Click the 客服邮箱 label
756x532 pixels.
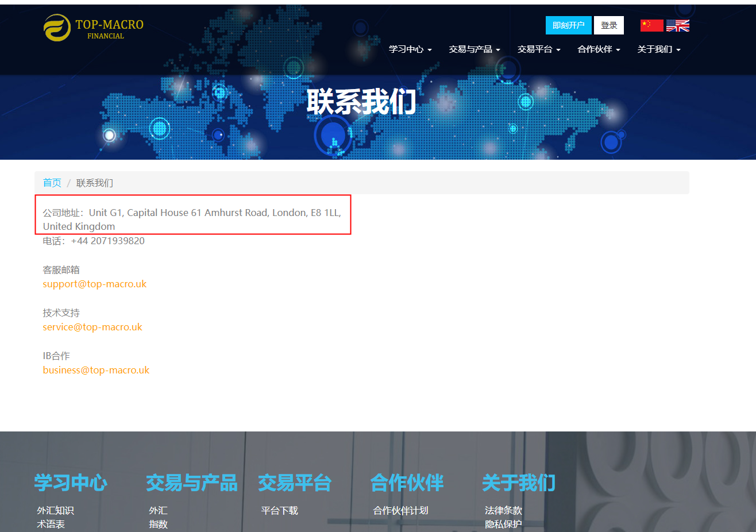click(x=61, y=269)
